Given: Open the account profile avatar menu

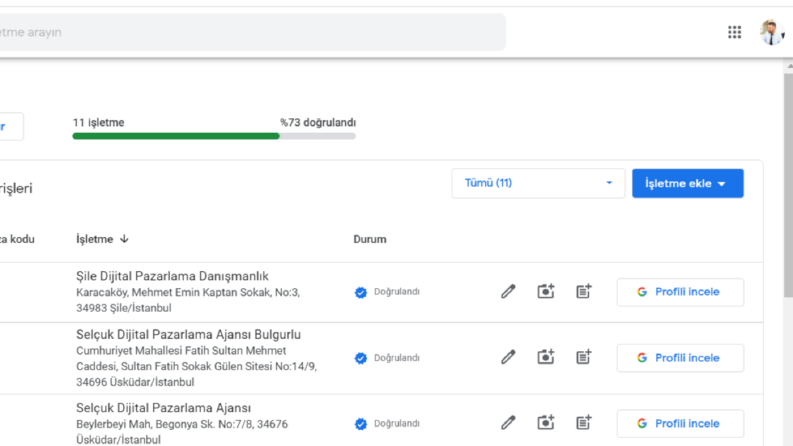Looking at the screenshot, I should 772,32.
